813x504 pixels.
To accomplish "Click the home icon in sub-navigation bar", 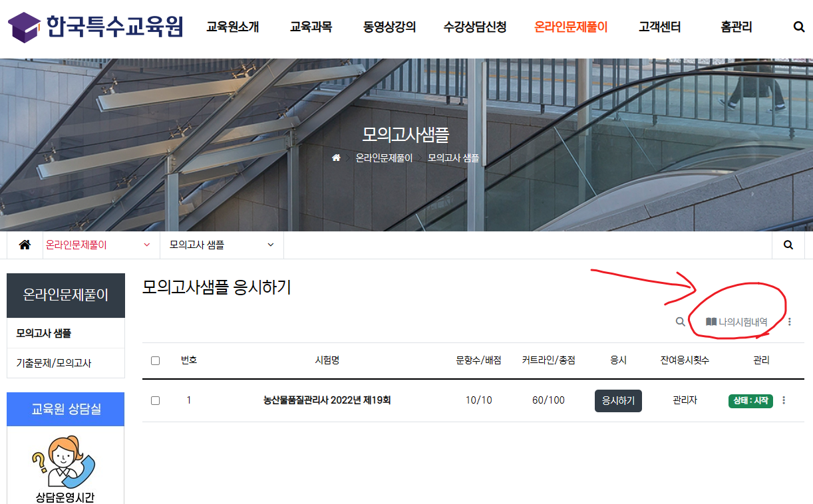I will 25,245.
